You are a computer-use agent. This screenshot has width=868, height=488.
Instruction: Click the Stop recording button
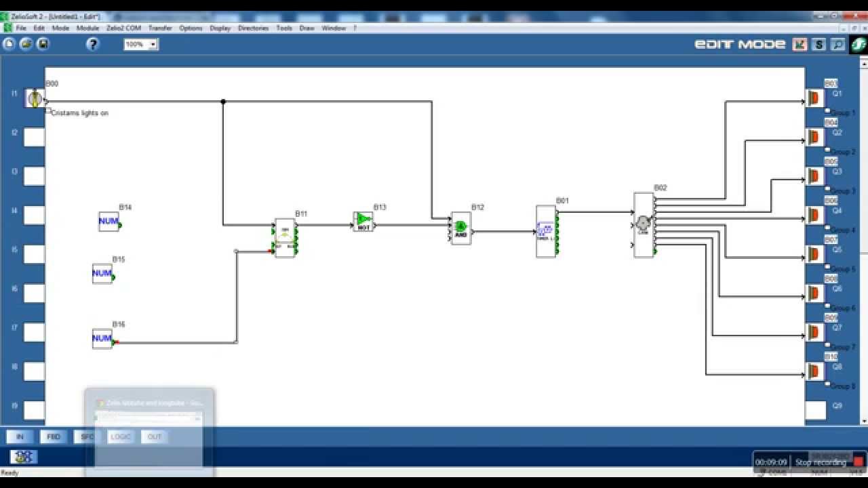[x=830, y=462]
